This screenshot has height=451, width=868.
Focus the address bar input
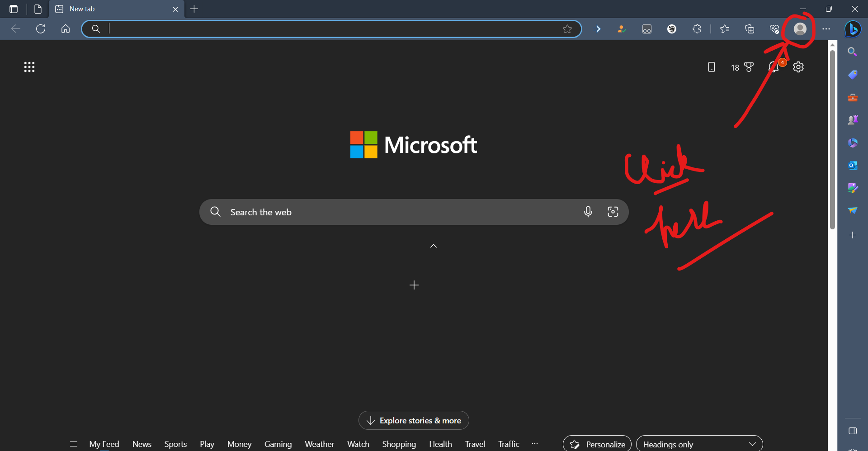pos(331,29)
